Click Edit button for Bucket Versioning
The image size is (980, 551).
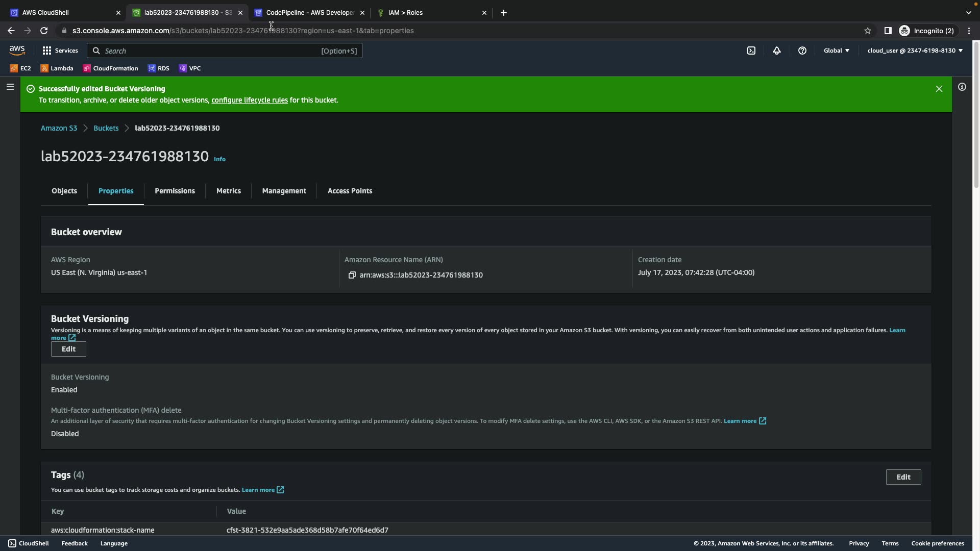(68, 349)
